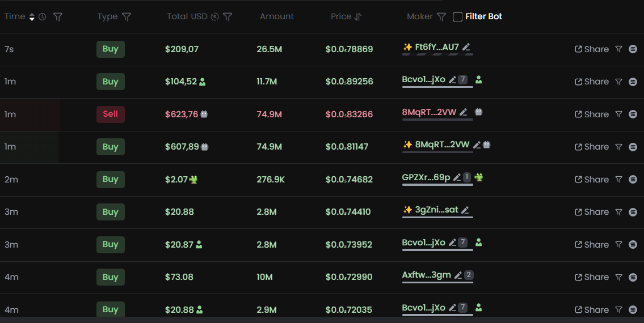644x323 pixels.
Task: Filter by maker on the $73.08 buy row
Action: click(x=619, y=277)
